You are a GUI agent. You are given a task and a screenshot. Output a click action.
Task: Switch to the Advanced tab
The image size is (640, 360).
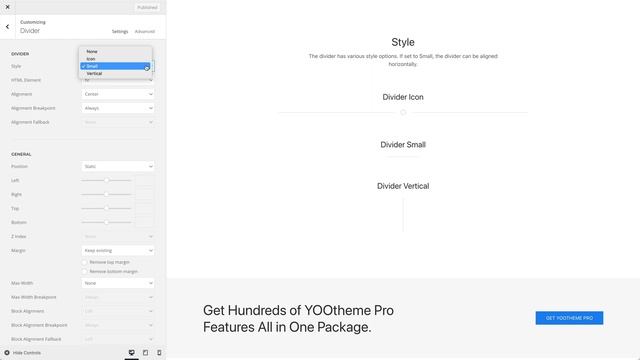point(144,31)
